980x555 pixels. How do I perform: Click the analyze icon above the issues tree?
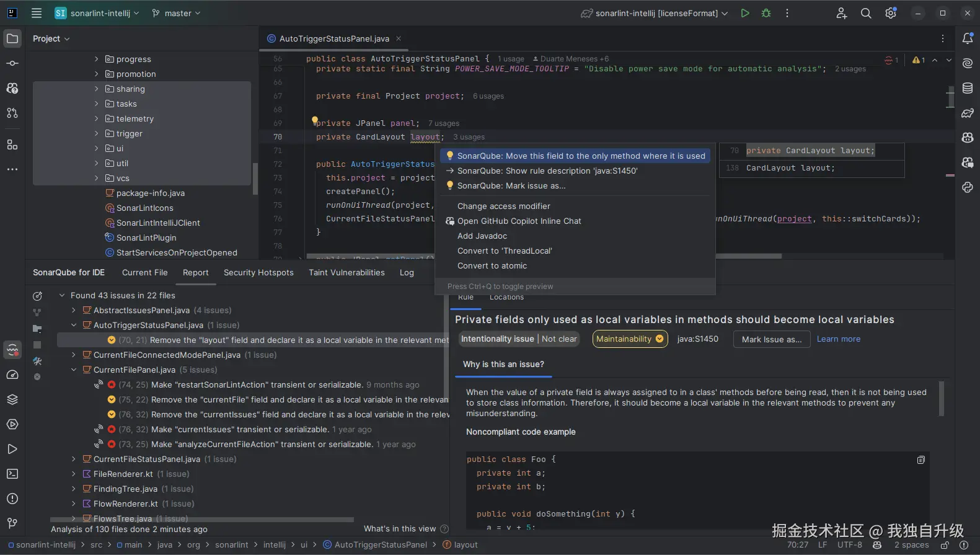pyautogui.click(x=37, y=296)
